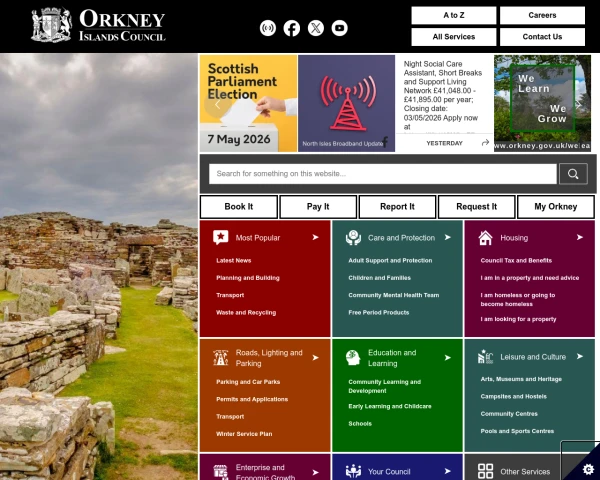Expand Leisure and Culture arrow
Viewport: 600px width, 480px height.
[x=580, y=356]
